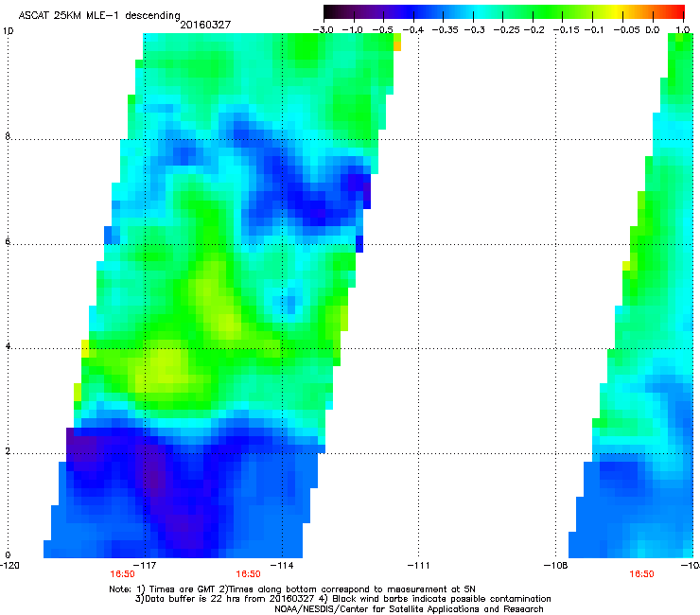Viewport: 700px width, 615px height.
Task: Click the color bar label -0.3
Action: pos(474,30)
